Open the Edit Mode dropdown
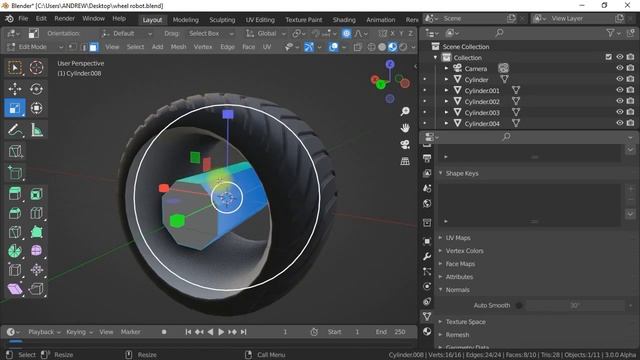 click(35, 47)
